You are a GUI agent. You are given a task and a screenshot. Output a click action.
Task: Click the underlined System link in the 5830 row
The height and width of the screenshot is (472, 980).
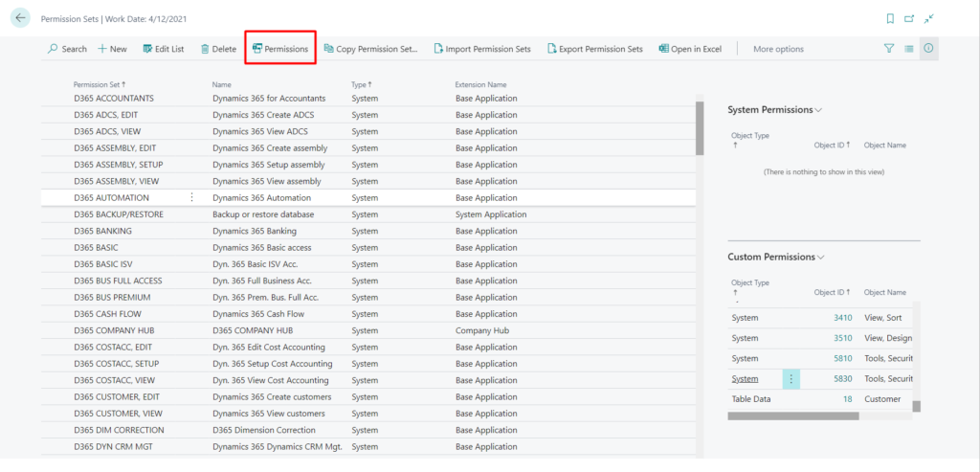745,379
